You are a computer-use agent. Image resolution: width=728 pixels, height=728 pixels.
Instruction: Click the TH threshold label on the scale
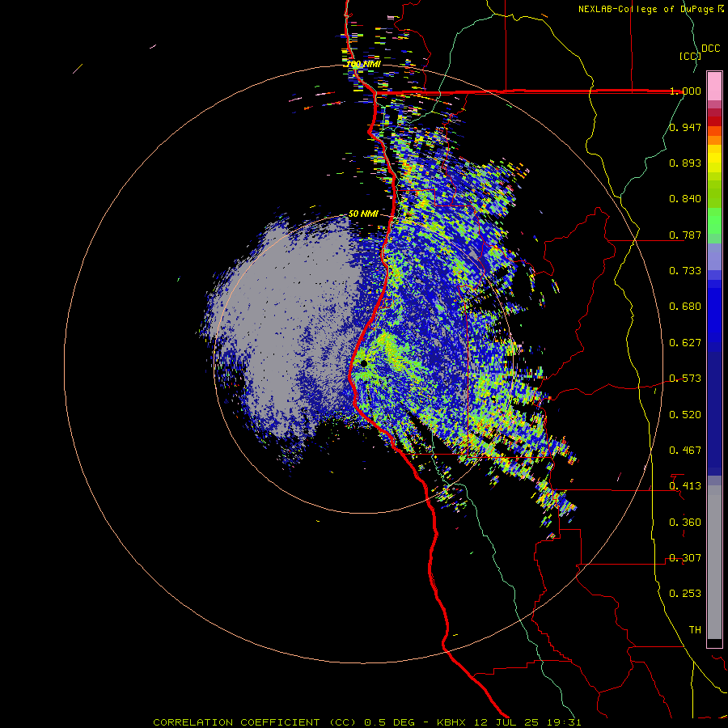tap(695, 630)
